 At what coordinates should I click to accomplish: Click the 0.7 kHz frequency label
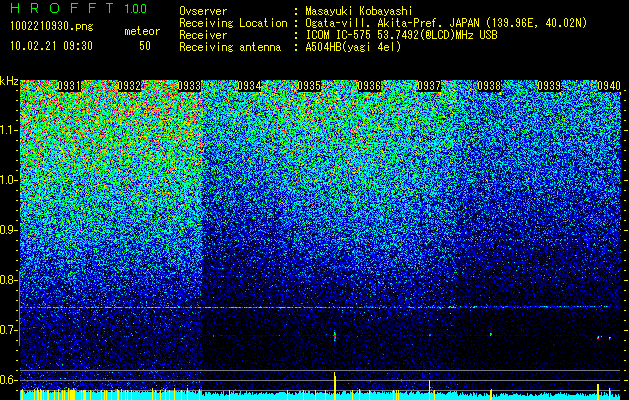click(8, 330)
